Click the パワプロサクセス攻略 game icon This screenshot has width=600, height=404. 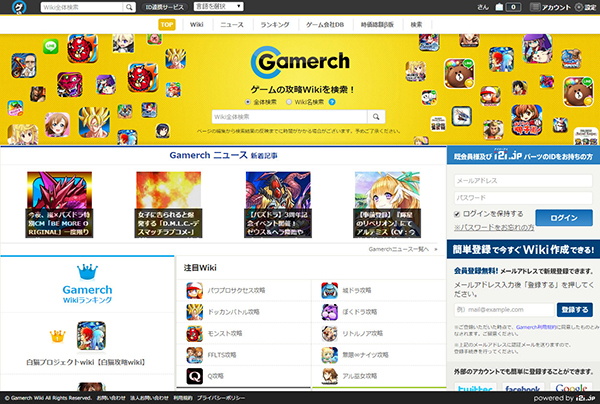(x=194, y=290)
